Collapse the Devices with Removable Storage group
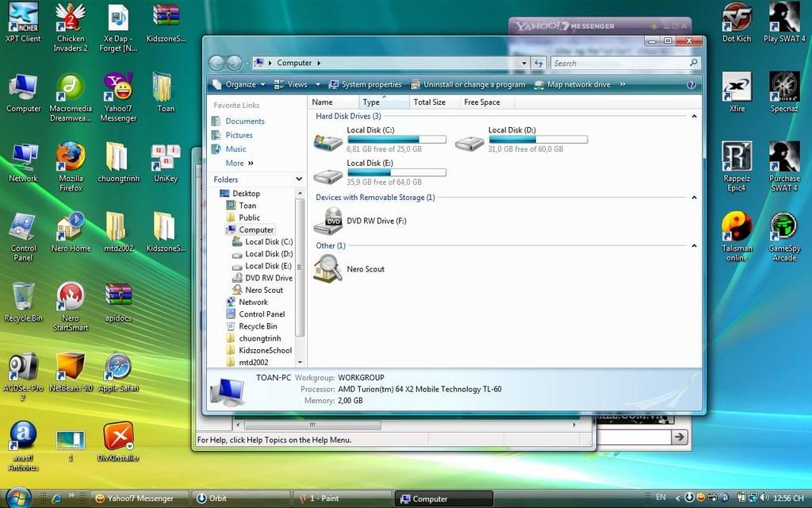Image resolution: width=812 pixels, height=508 pixels. click(x=694, y=198)
